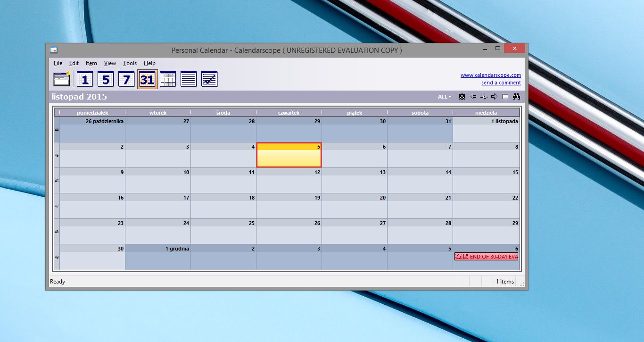The height and width of the screenshot is (342, 644).
Task: Select day 15 in the niedziela column
Action: (x=486, y=181)
